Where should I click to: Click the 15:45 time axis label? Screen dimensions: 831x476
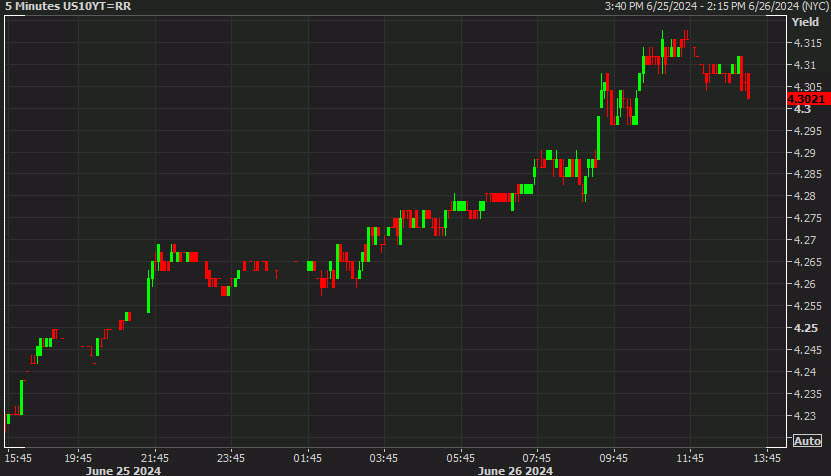[18, 458]
